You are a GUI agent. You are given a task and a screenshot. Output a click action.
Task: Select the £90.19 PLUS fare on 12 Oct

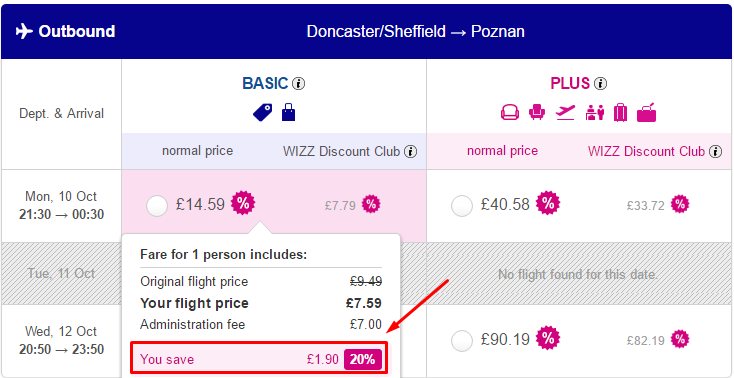[x=462, y=341]
